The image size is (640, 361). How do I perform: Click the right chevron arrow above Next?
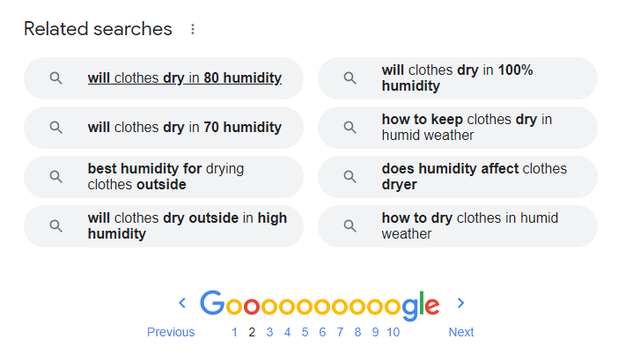coord(461,303)
